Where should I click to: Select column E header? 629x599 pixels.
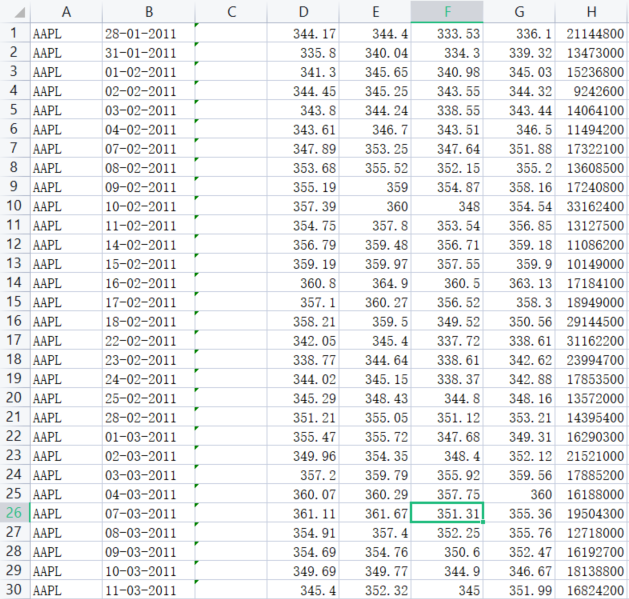coord(375,12)
